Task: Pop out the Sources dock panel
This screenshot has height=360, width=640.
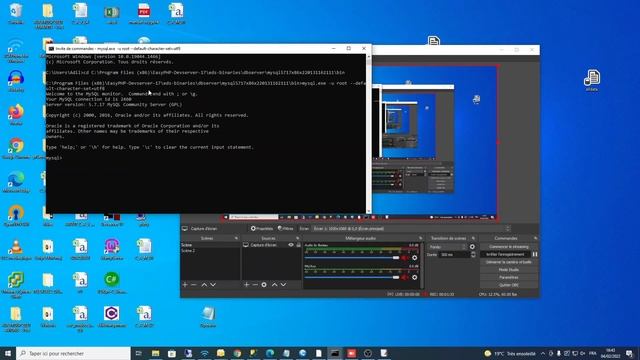Action: point(297,238)
